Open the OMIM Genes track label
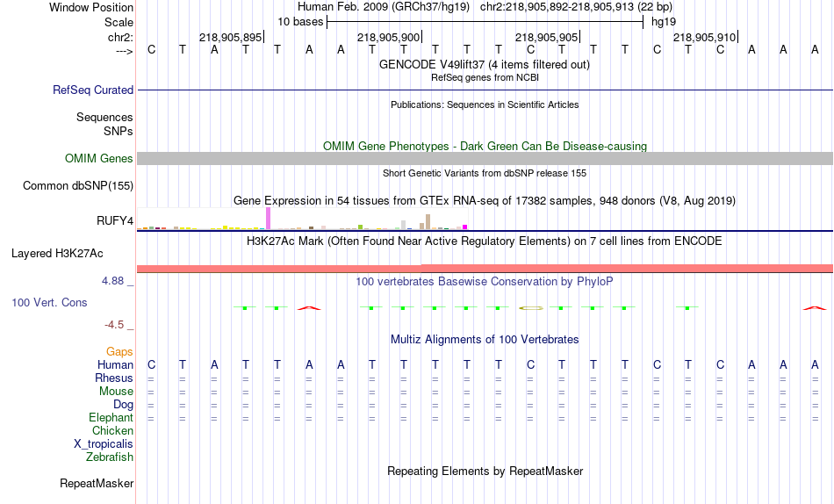Image resolution: width=834 pixels, height=504 pixels. tap(99, 159)
